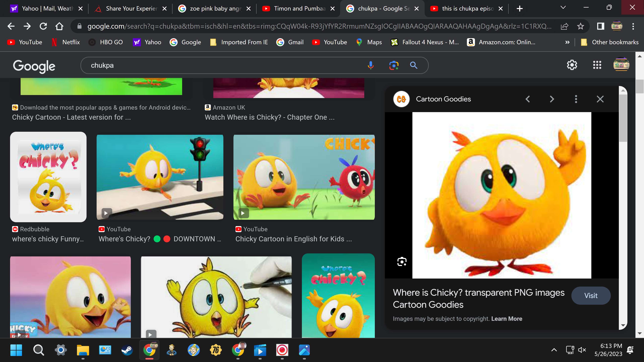Submit search with magnifier icon

click(414, 66)
